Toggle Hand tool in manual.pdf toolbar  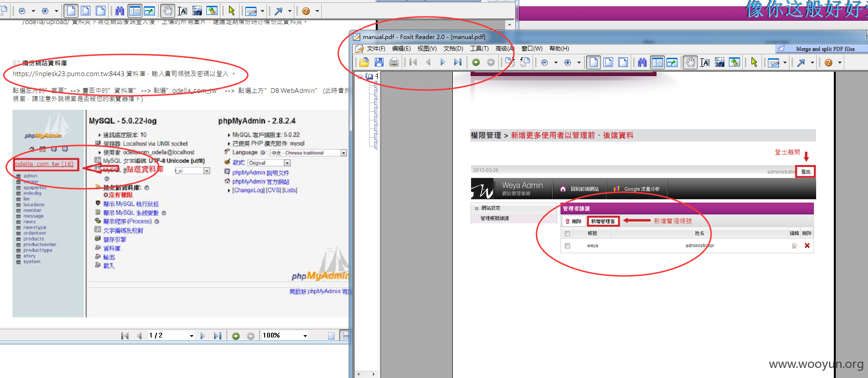point(690,62)
